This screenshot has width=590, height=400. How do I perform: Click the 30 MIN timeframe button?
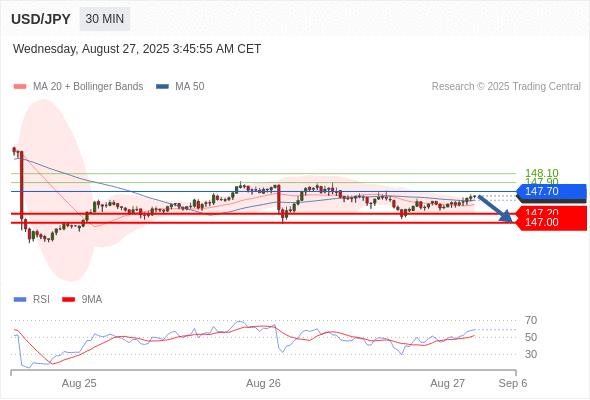pyautogui.click(x=105, y=19)
